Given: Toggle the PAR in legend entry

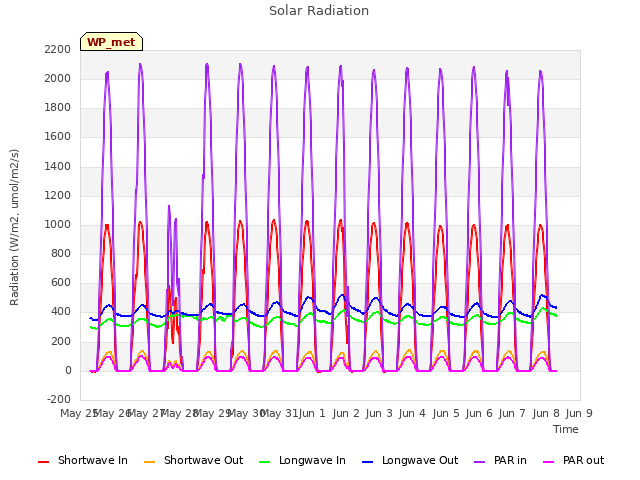Looking at the screenshot, I should pos(500,460).
